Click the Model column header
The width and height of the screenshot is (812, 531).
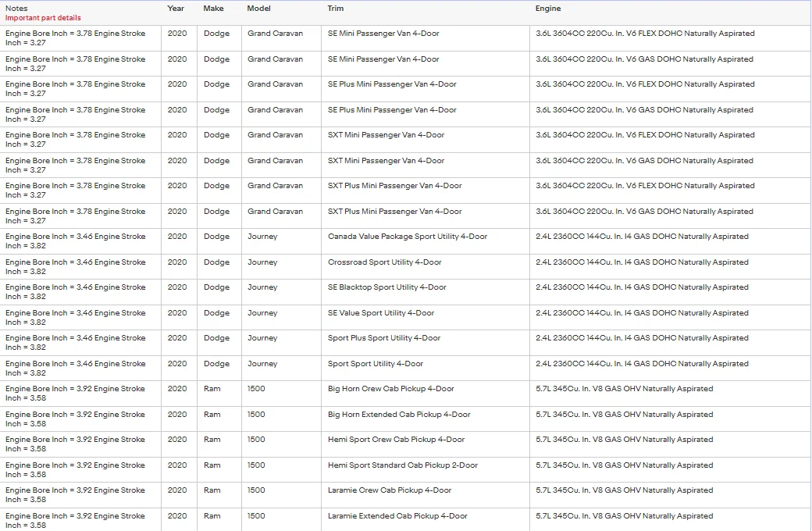258,9
